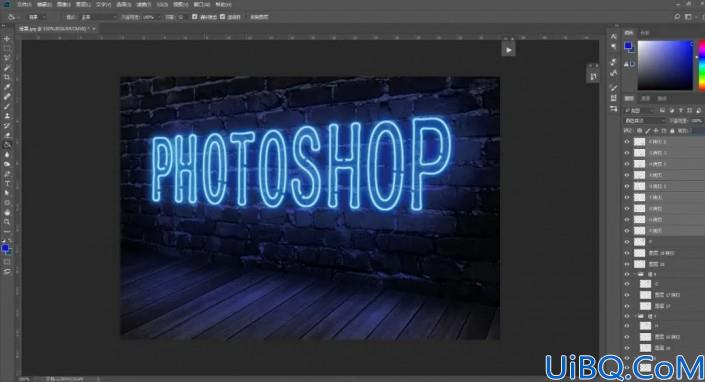Open the File menu
Screen dimensions: 705x382
(x=24, y=4)
